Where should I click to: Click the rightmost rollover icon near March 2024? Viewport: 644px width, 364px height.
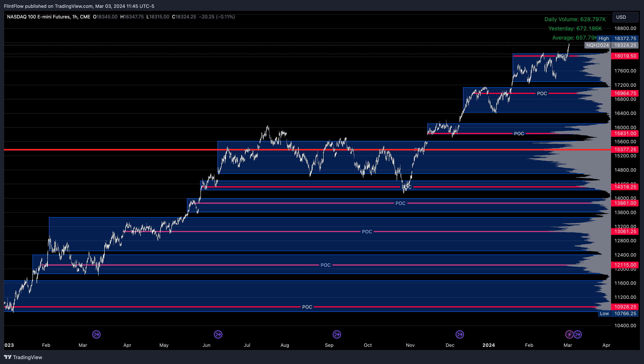coord(578,334)
